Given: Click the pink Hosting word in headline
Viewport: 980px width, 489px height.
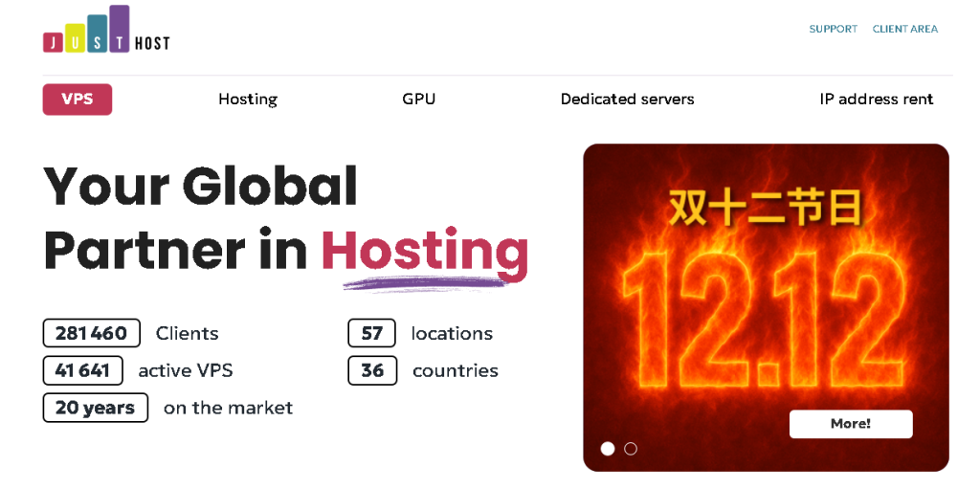Looking at the screenshot, I should pyautogui.click(x=424, y=250).
